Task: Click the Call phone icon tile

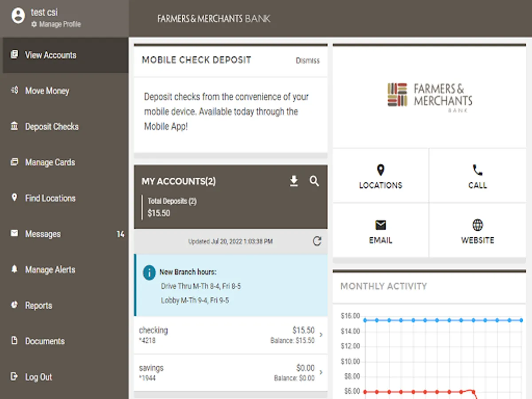Action: 477,170
